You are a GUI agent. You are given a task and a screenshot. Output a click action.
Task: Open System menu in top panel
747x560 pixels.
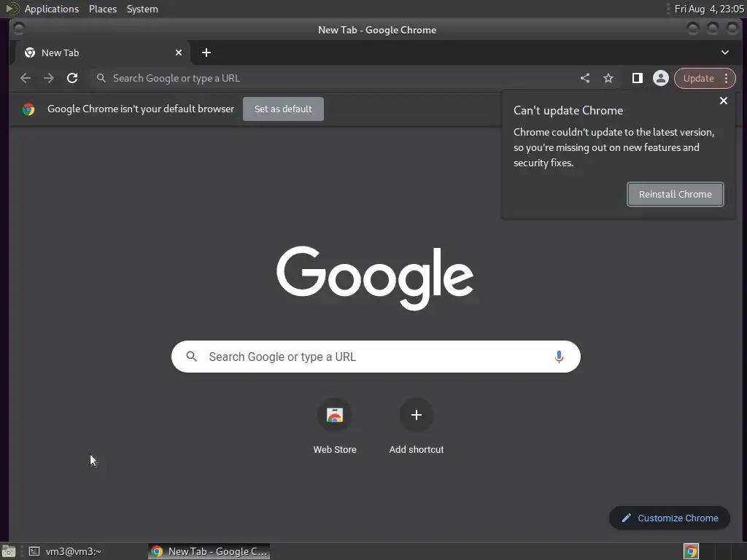pos(142,9)
